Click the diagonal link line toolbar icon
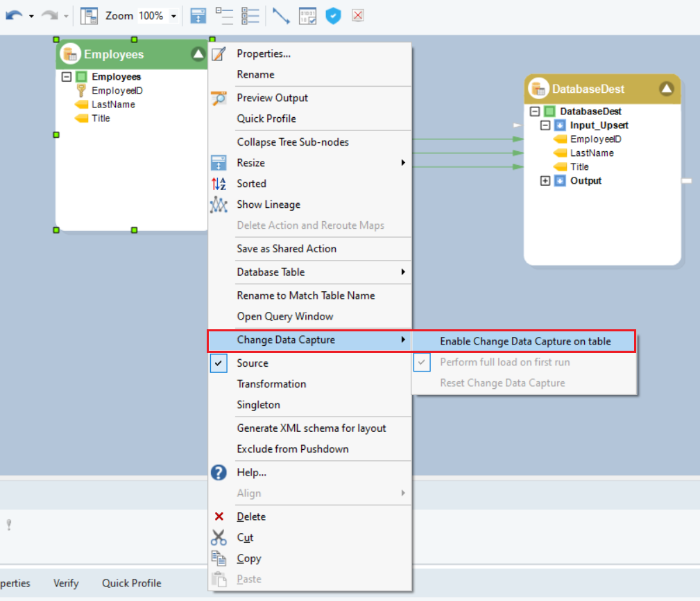The width and height of the screenshot is (700, 601). [x=281, y=15]
